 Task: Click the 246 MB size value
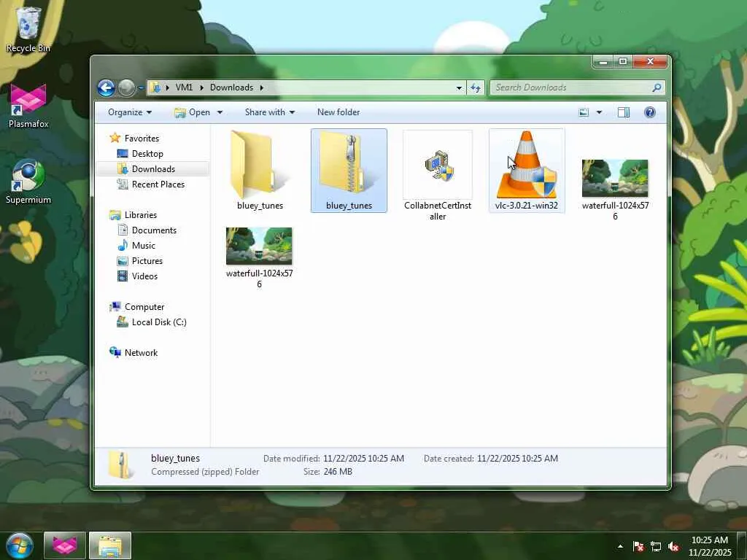pos(338,472)
